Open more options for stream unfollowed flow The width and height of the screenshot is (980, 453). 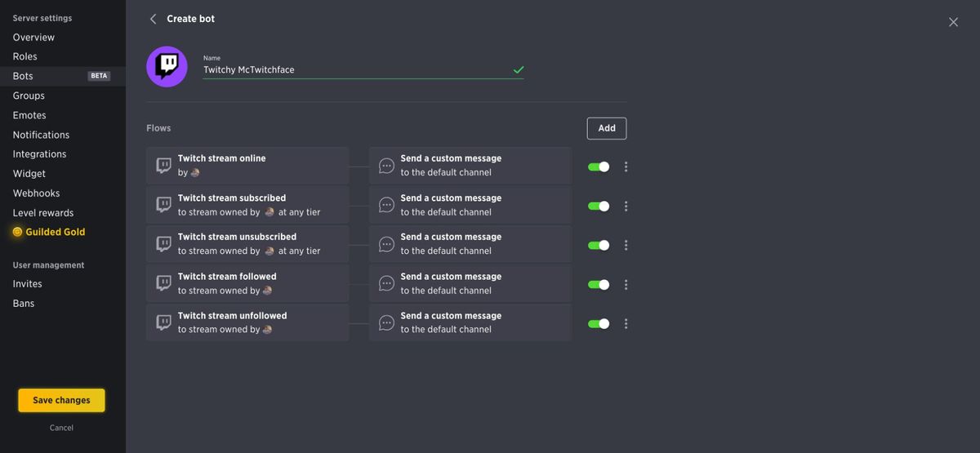pyautogui.click(x=626, y=323)
